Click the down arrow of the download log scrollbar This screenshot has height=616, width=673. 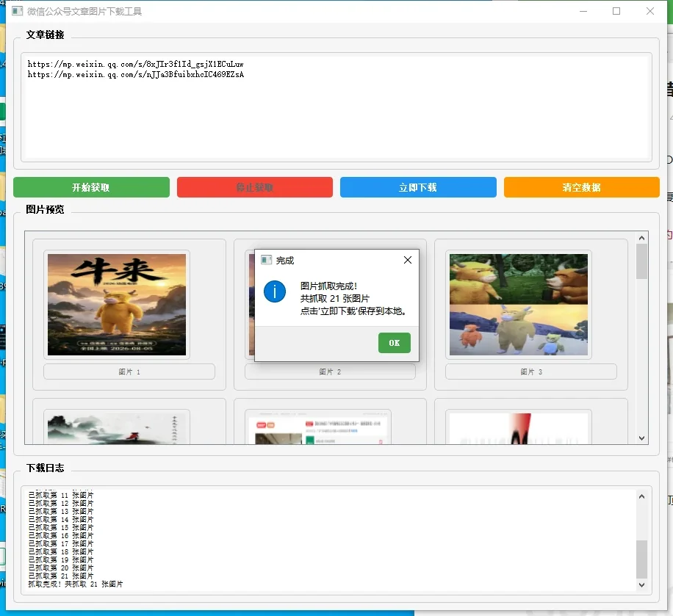click(641, 584)
